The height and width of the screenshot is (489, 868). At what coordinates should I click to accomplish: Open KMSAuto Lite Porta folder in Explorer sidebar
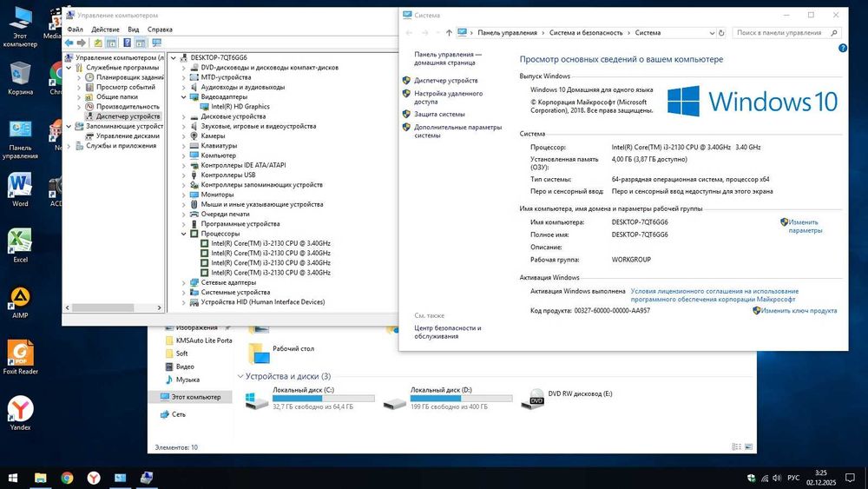pyautogui.click(x=204, y=340)
